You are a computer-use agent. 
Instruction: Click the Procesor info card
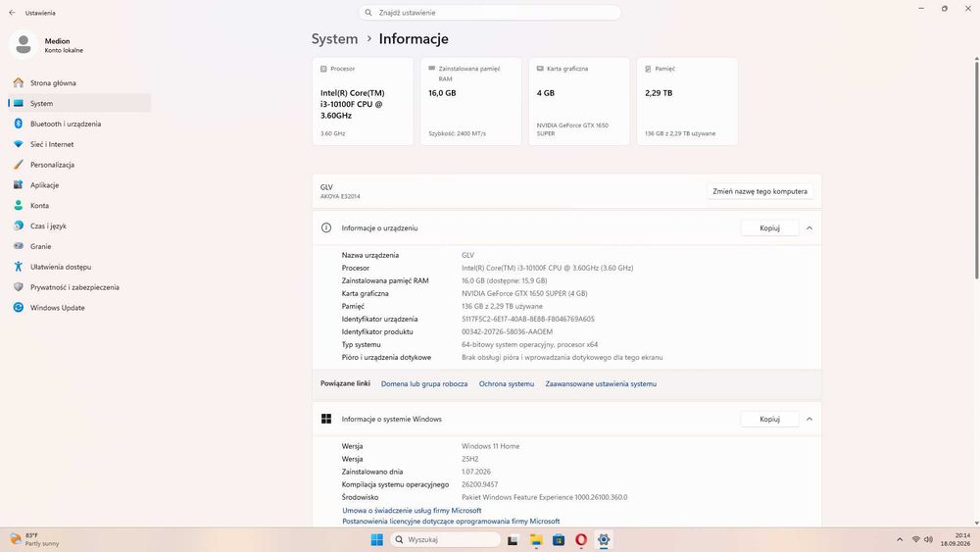pos(363,101)
